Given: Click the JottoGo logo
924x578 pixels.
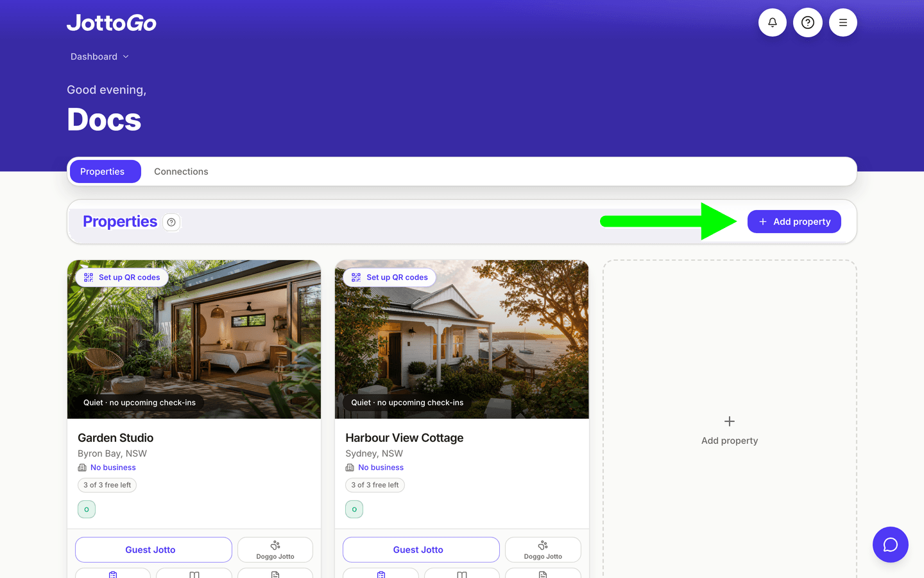Looking at the screenshot, I should click(112, 23).
